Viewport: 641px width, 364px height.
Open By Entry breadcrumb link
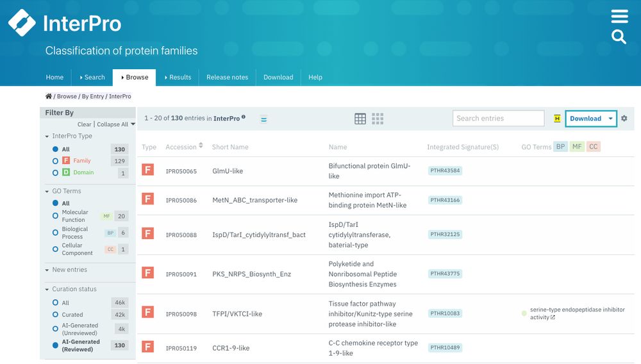[93, 96]
